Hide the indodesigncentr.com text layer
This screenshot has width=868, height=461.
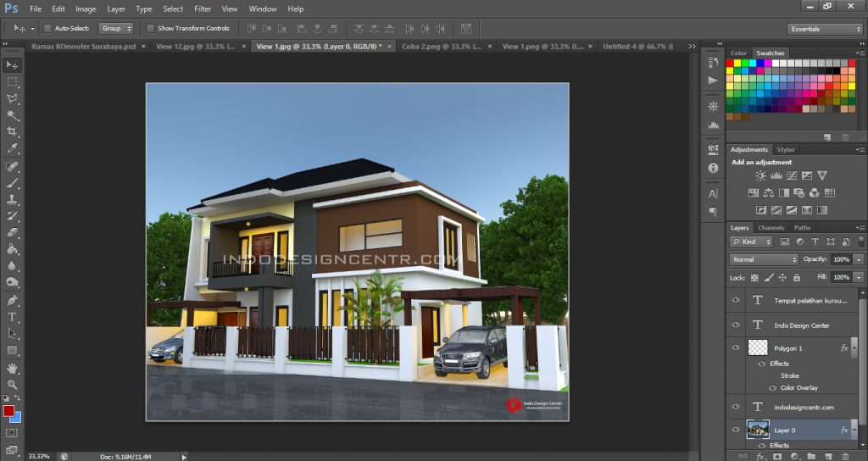[736, 407]
